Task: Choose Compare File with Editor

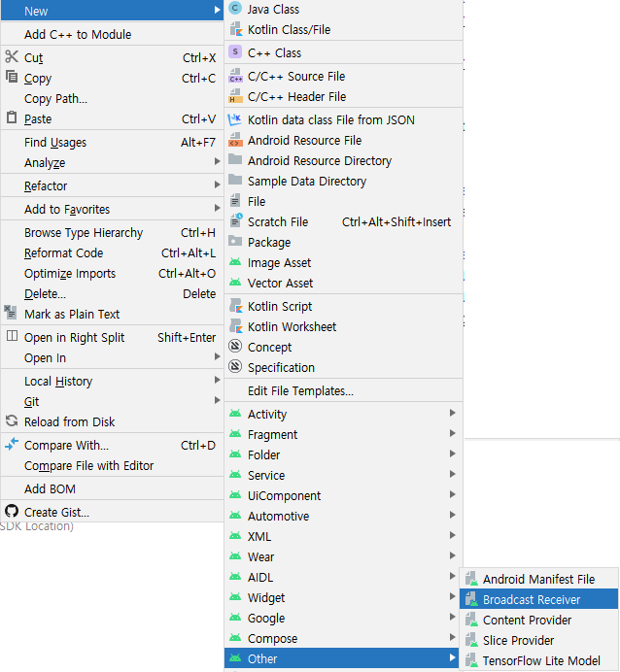Action: (113, 466)
